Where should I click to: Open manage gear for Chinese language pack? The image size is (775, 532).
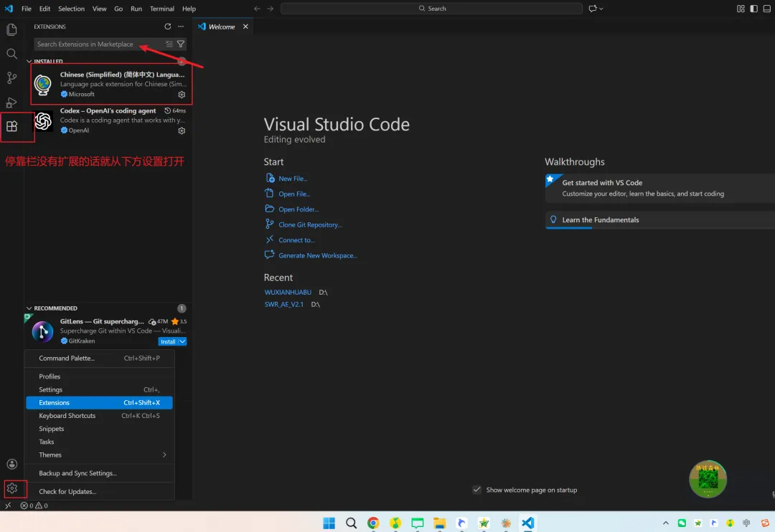182,95
